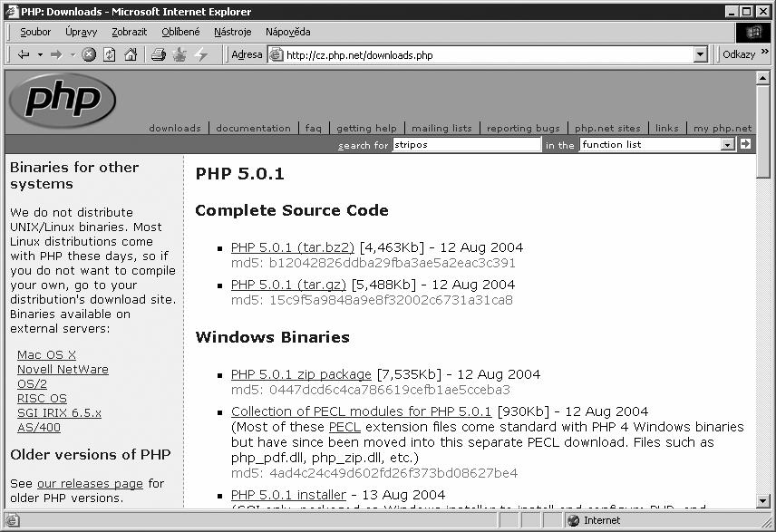
Task: Click the IE icon in title bar
Action: [11, 11]
